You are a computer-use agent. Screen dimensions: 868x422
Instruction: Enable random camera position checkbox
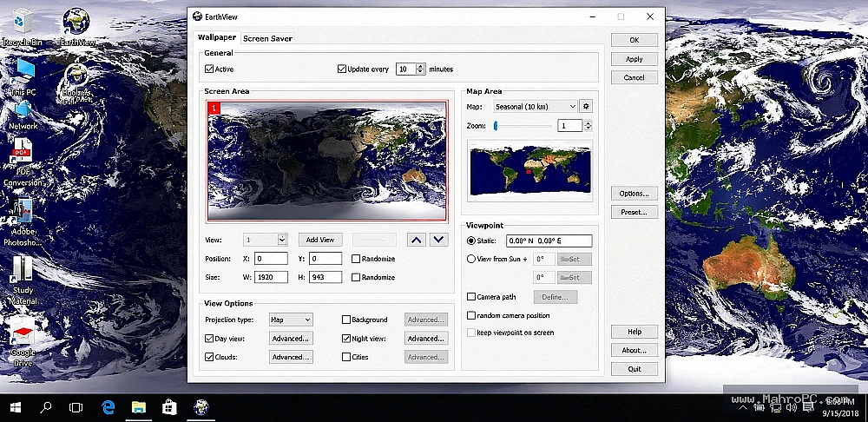coord(471,316)
